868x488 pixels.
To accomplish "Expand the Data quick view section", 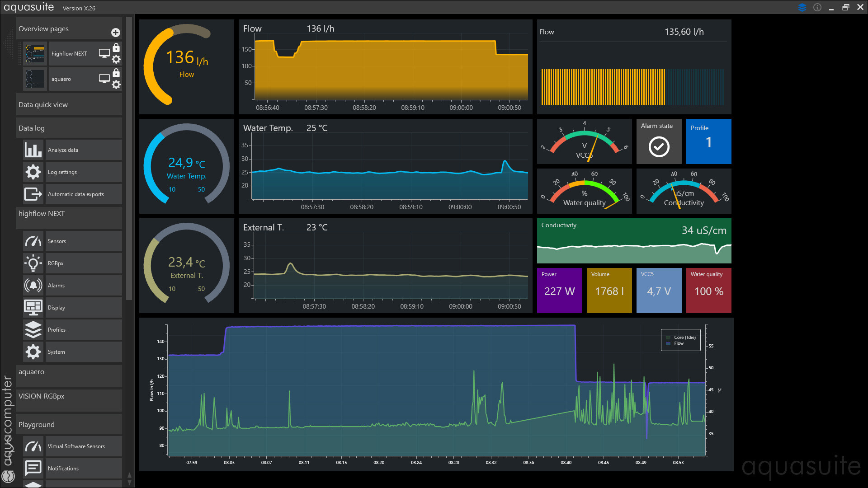I will click(69, 105).
